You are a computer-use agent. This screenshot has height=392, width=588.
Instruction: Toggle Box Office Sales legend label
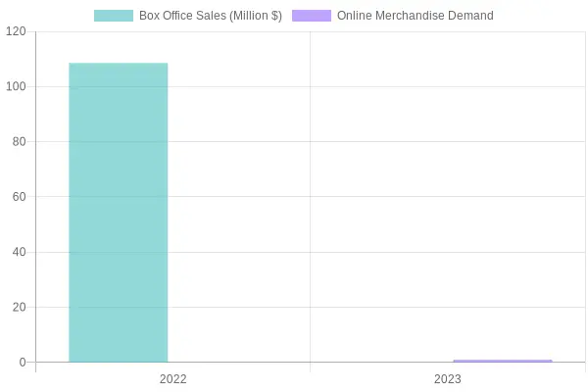pyautogui.click(x=211, y=16)
